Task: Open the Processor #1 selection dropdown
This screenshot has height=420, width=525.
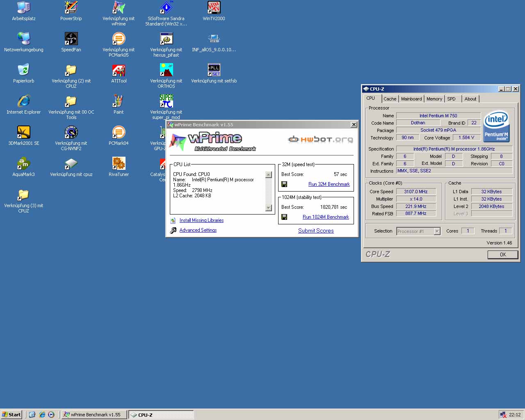Action: 418,231
